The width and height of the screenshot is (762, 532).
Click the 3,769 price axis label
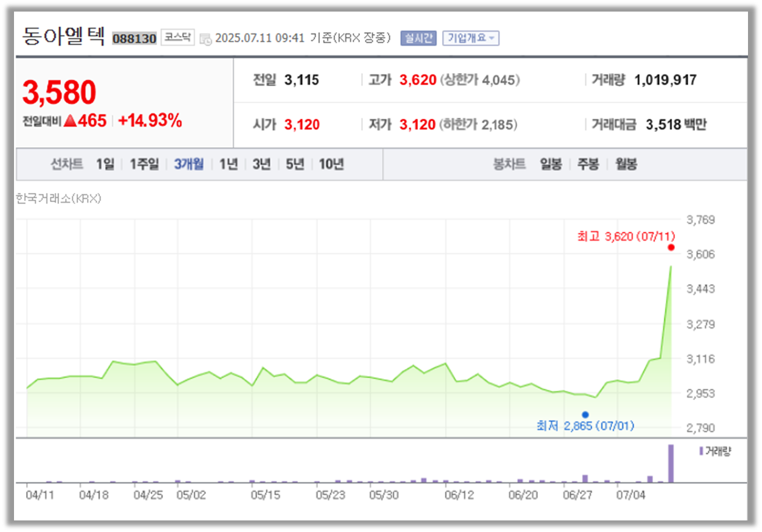[700, 219]
